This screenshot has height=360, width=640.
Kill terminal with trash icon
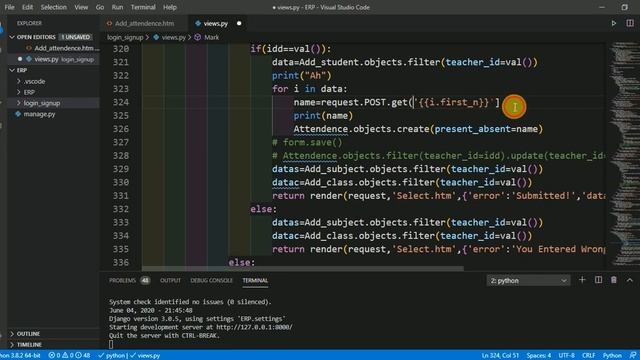coord(613,280)
